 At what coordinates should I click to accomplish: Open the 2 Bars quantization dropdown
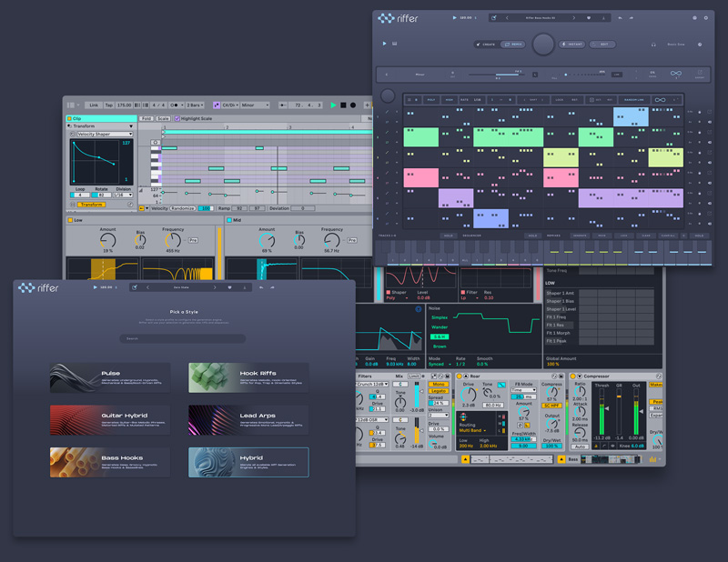(195, 105)
